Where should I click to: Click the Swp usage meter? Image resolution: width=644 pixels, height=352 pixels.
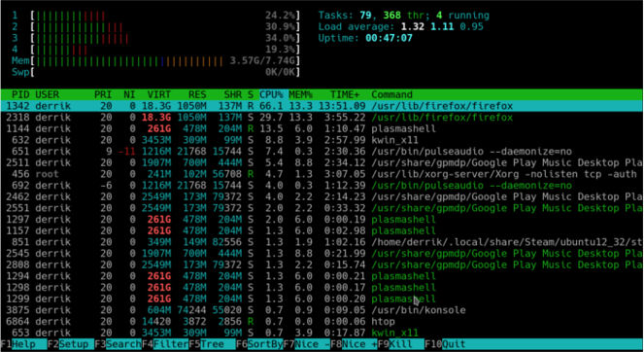(166, 72)
